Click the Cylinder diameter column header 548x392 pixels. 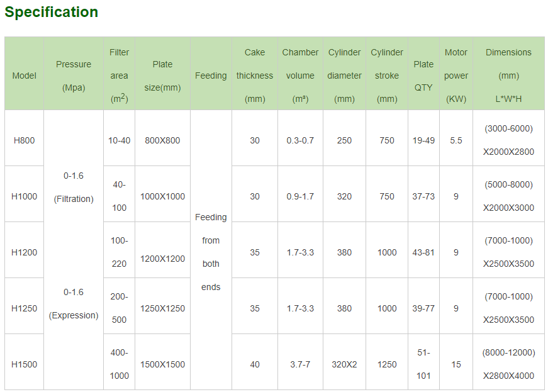(344, 76)
